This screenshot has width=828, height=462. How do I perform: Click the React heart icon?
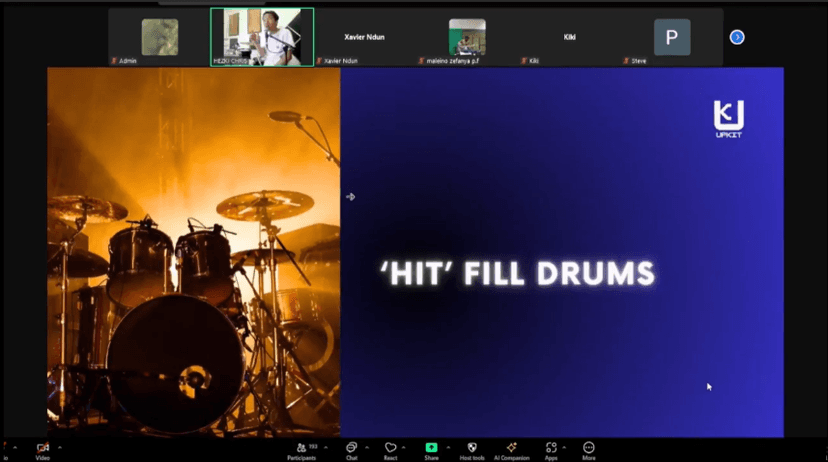[390, 448]
